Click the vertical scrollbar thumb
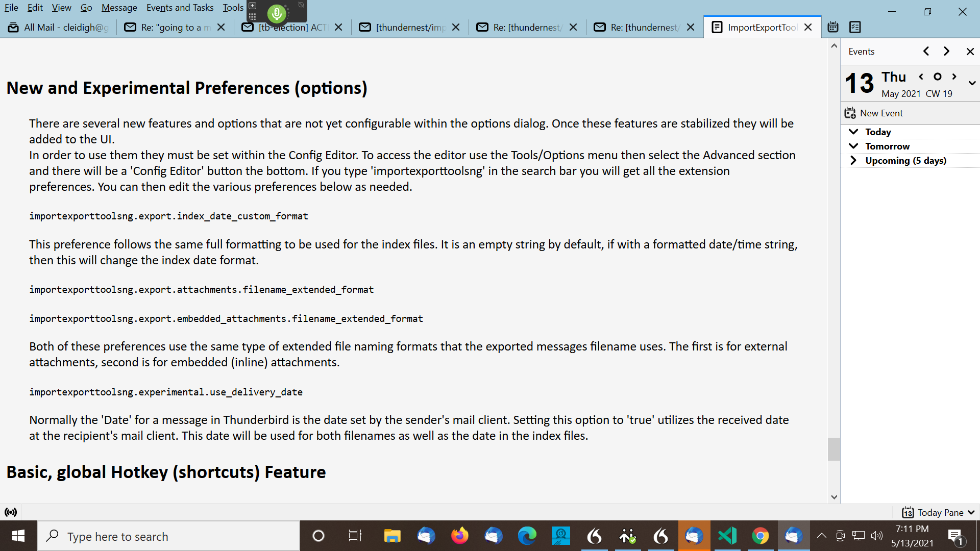The width and height of the screenshot is (980, 551). (834, 449)
